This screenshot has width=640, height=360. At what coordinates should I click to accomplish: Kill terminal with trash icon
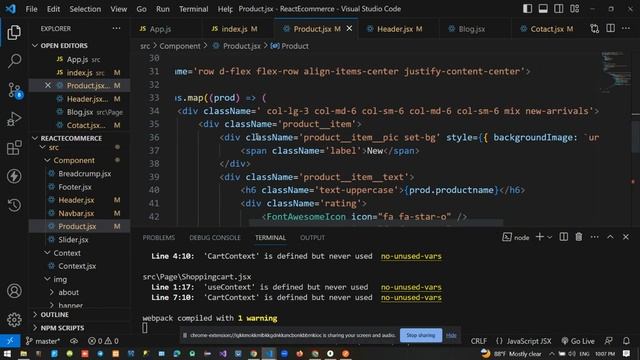pos(579,237)
